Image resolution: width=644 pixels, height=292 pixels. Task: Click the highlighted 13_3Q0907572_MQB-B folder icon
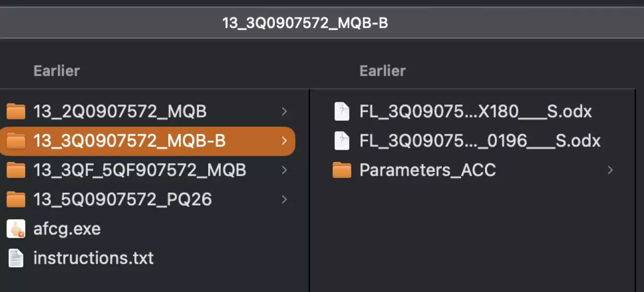[16, 141]
